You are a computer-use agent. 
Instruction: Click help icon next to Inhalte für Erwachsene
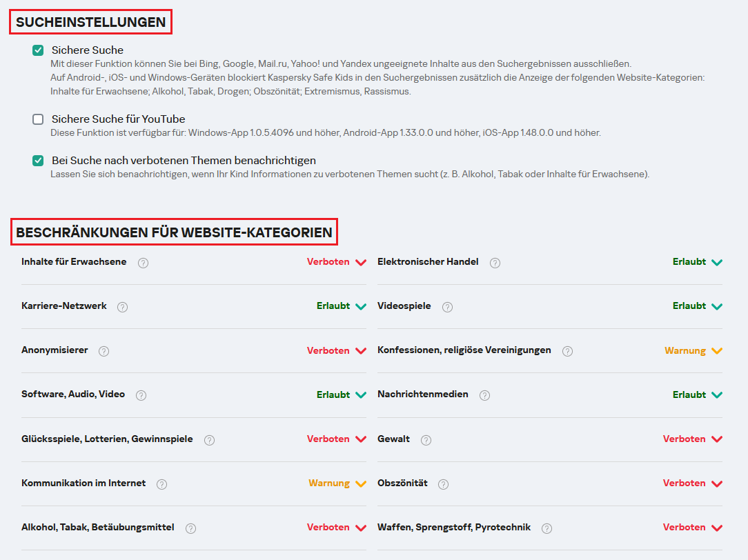point(143,263)
